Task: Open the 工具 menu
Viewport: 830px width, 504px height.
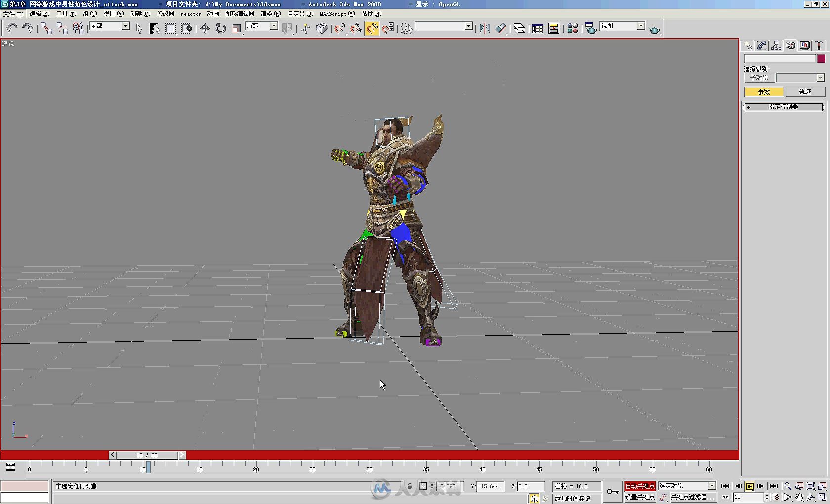Action: [66, 14]
